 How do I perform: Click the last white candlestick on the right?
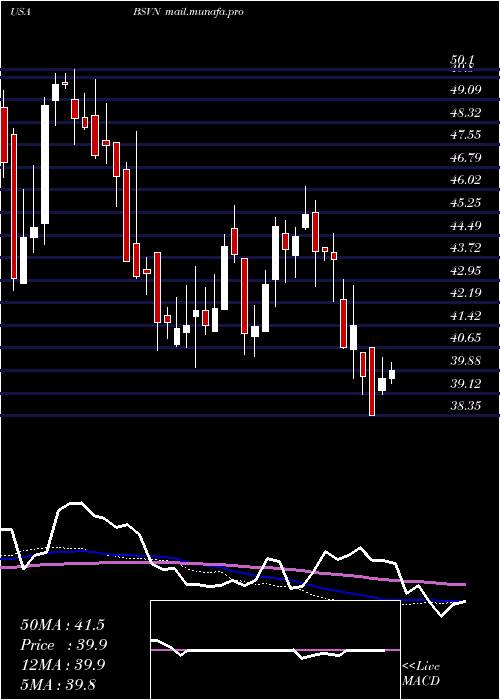click(392, 374)
